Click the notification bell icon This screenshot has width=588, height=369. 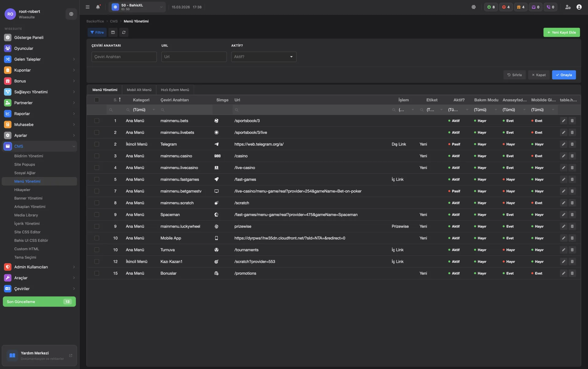[98, 7]
